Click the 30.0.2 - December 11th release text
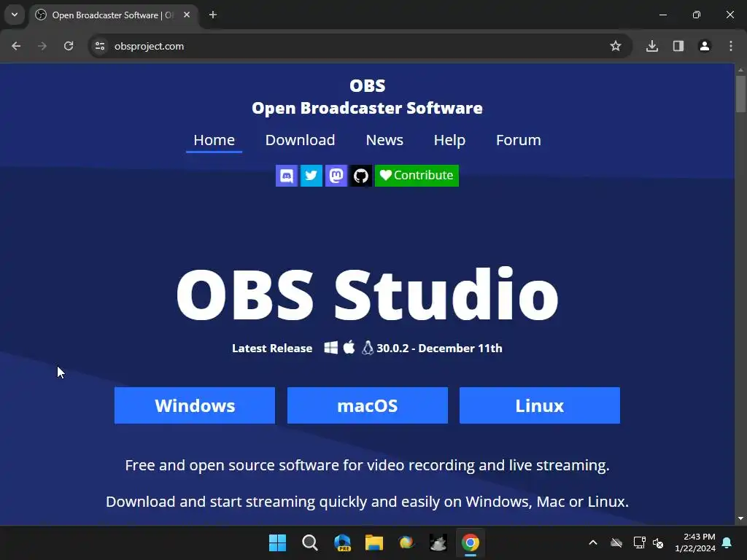 point(439,348)
